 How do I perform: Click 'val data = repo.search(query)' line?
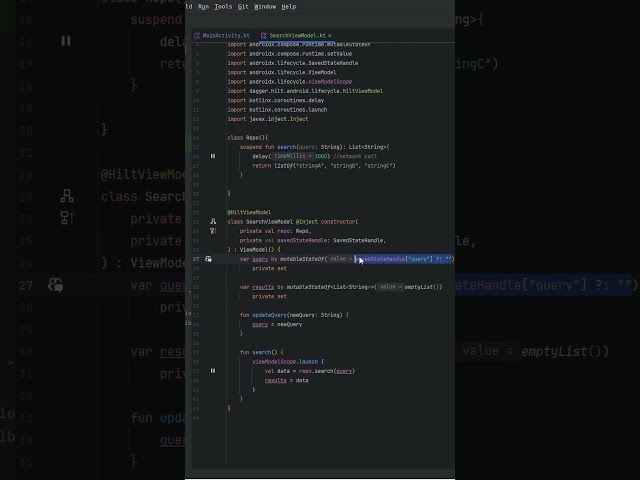click(310, 371)
